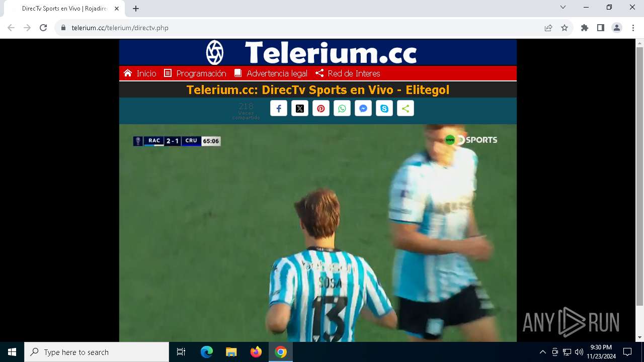Close the DirecTv Sports en Vivo tab
Viewport: 644px width, 362px height.
click(x=117, y=9)
